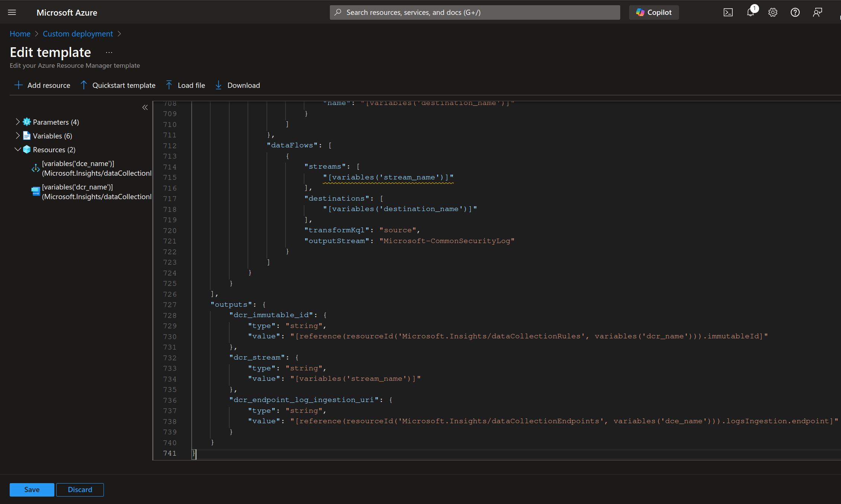The image size is (841, 504).
Task: Focus the search resources field
Action: 475,12
